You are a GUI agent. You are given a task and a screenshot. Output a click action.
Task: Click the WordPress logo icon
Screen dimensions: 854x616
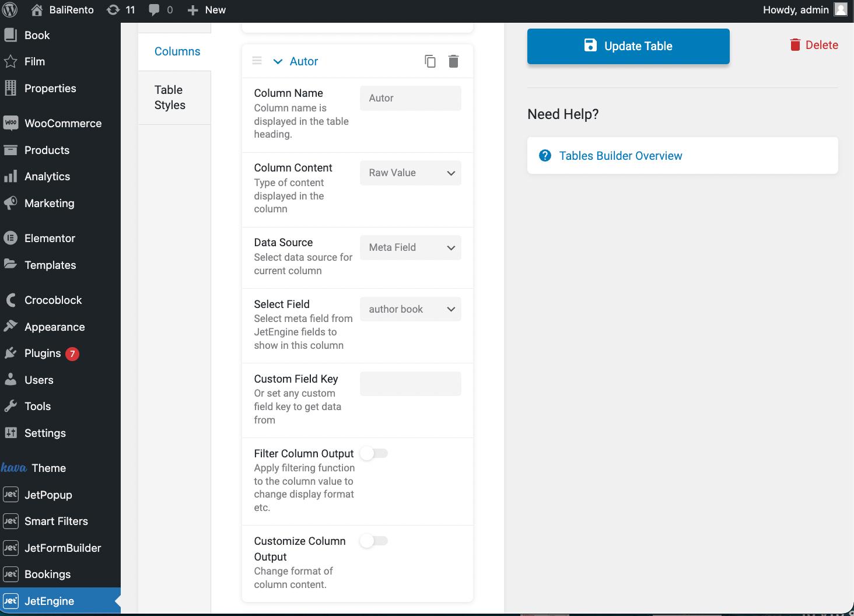[x=10, y=10]
